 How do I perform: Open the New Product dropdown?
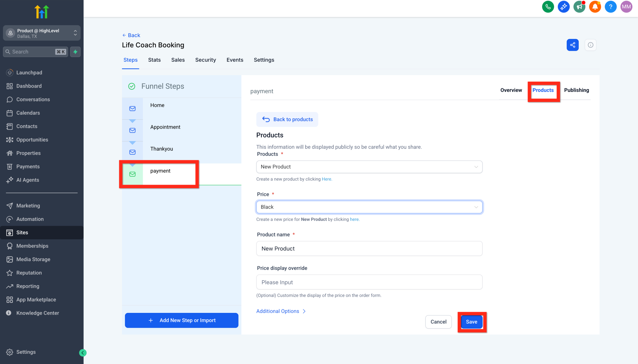click(x=369, y=167)
